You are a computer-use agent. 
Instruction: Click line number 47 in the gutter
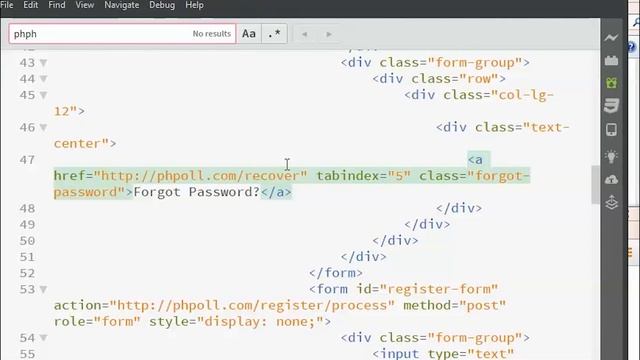pyautogui.click(x=27, y=160)
